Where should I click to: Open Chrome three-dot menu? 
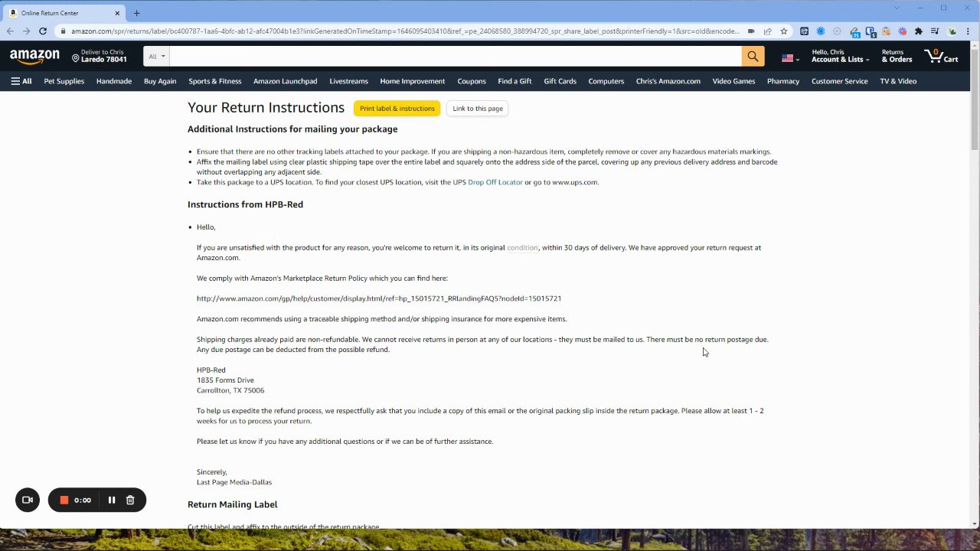click(968, 31)
